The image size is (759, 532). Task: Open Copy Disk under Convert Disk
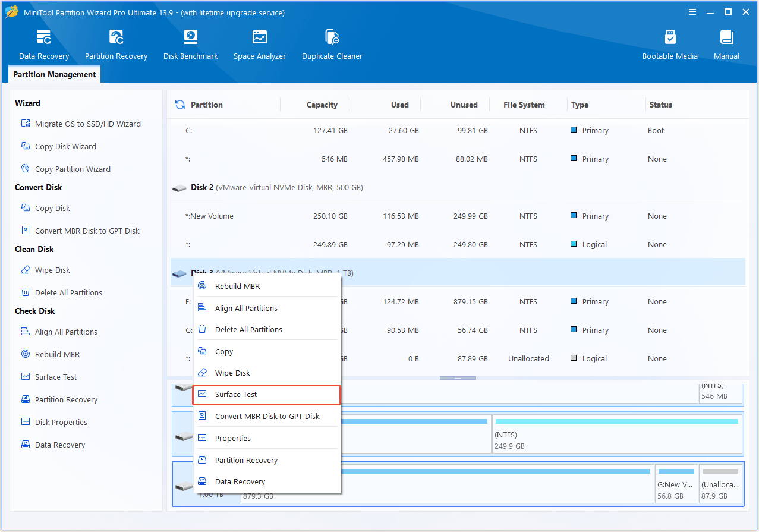[x=52, y=208]
